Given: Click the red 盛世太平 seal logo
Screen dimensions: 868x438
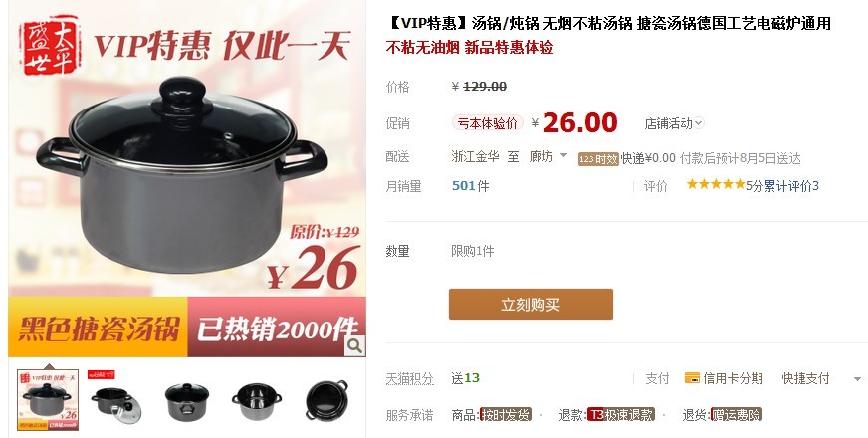Looking at the screenshot, I should pos(49,46).
